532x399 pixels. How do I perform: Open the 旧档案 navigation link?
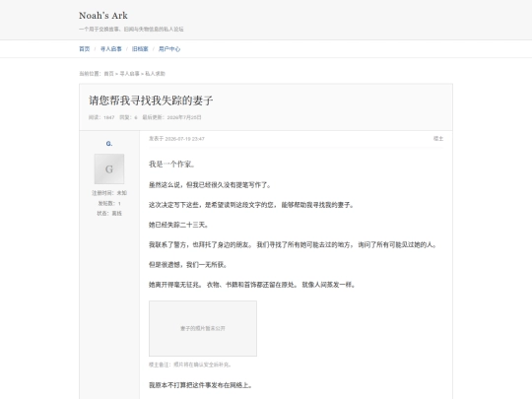(x=140, y=49)
